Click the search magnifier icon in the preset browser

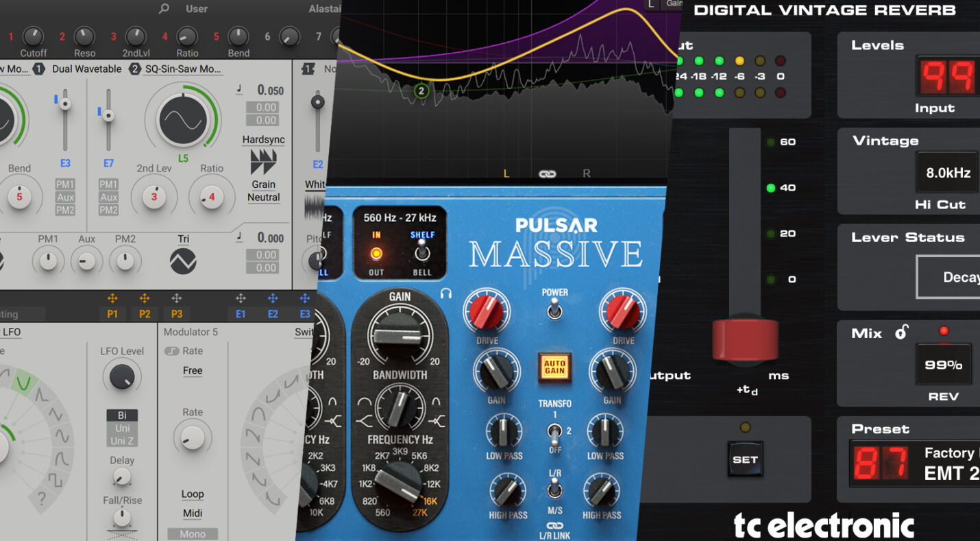tap(163, 8)
